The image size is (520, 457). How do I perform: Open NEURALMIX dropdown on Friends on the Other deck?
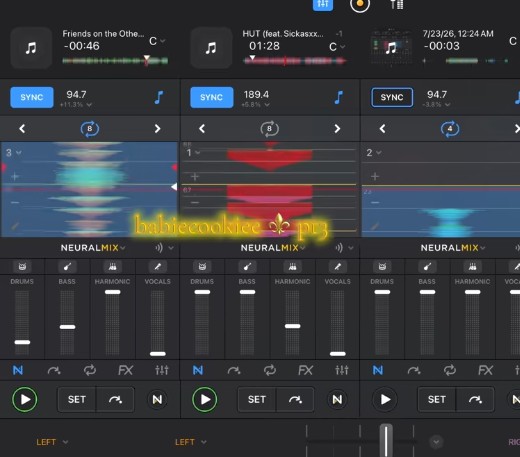pos(93,248)
